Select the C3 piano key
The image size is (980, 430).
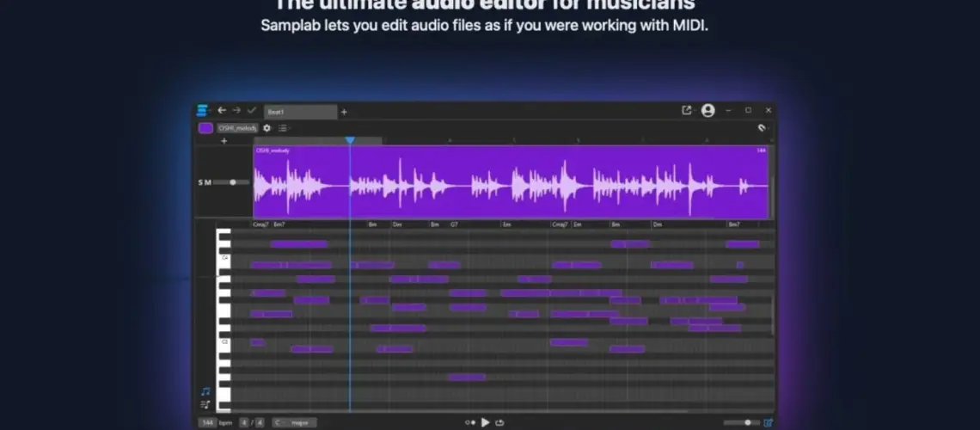pyautogui.click(x=224, y=342)
